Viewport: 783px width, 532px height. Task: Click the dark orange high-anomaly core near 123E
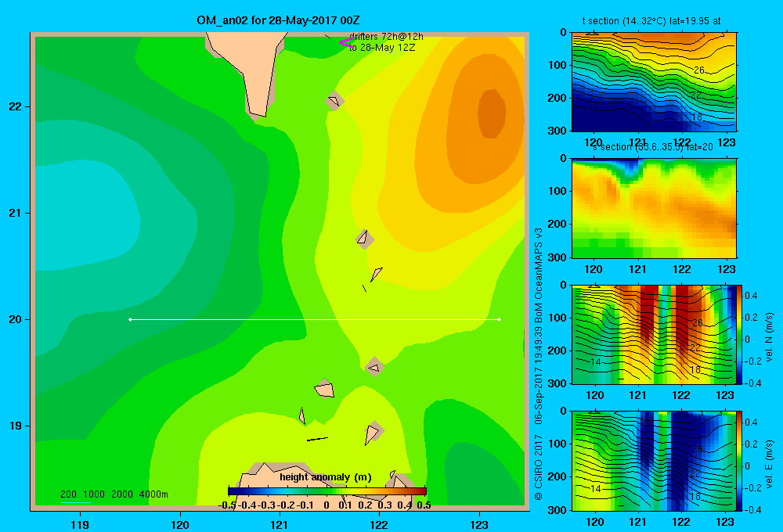(x=492, y=113)
